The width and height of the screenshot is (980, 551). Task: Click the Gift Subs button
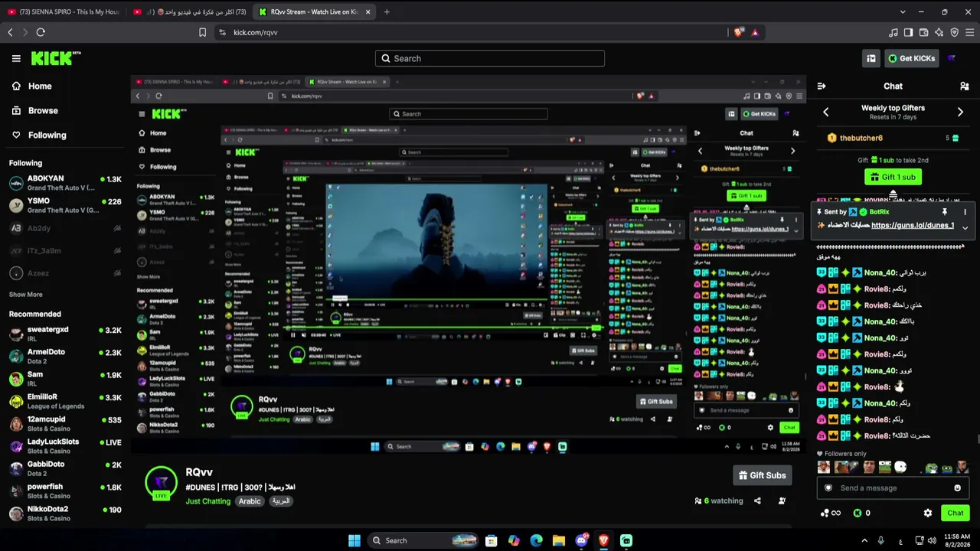(x=762, y=475)
